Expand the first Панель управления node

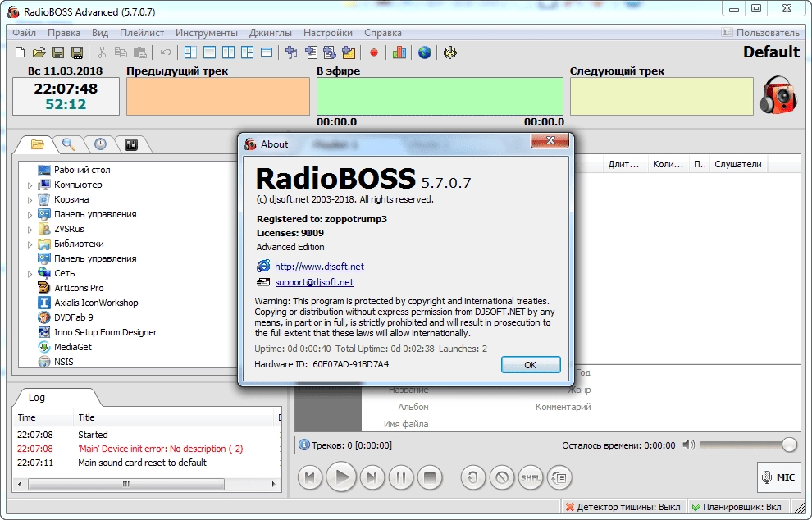pos(30,214)
